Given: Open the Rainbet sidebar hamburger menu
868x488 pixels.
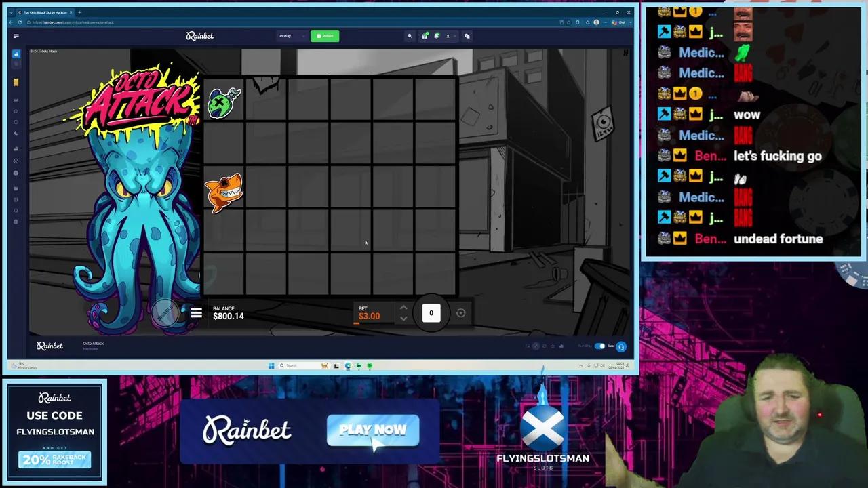Looking at the screenshot, I should coord(16,36).
